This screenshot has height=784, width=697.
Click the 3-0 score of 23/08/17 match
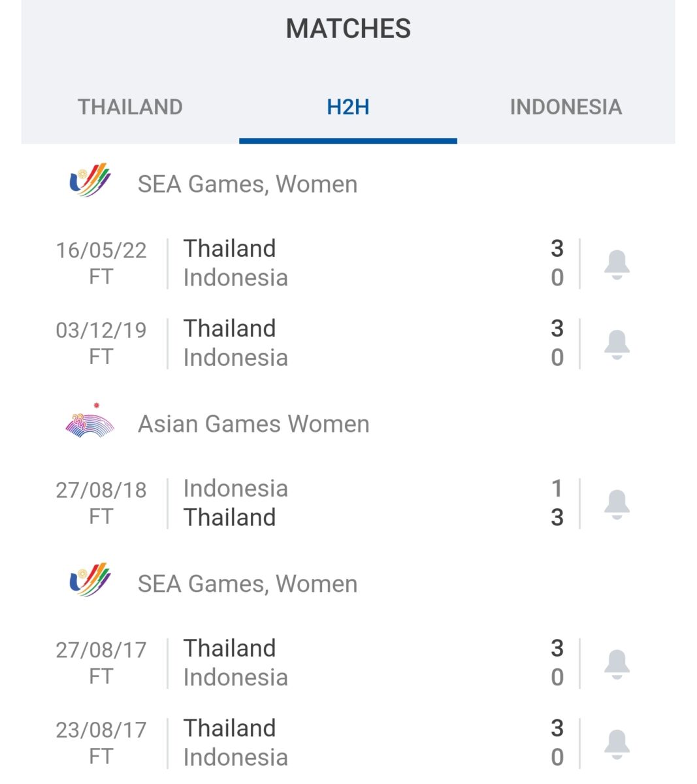coord(557,742)
